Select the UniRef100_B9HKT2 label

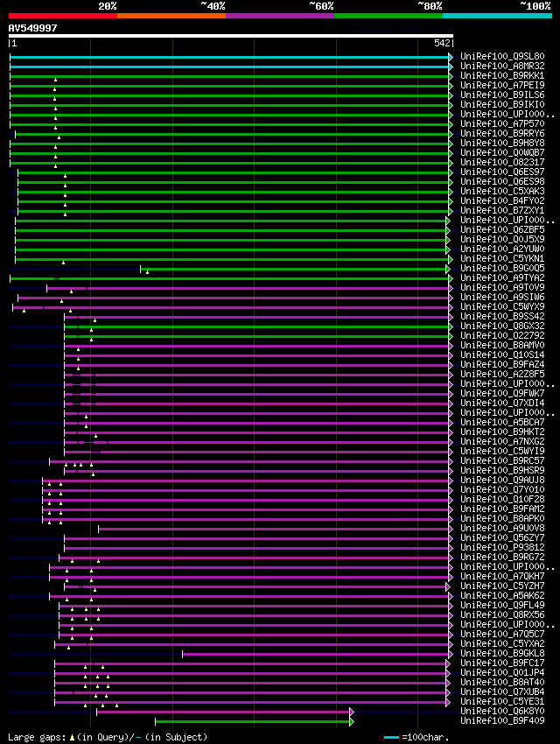pos(502,432)
